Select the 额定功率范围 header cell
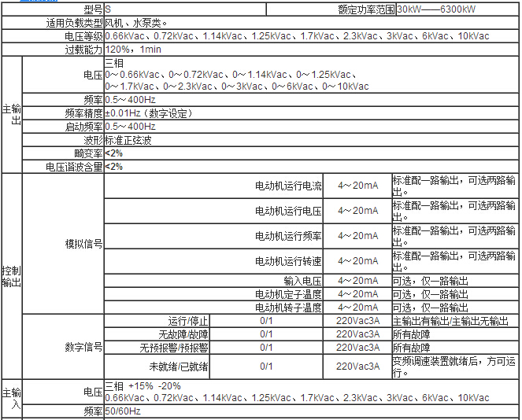The height and width of the screenshot is (420, 522). pyautogui.click(x=365, y=10)
